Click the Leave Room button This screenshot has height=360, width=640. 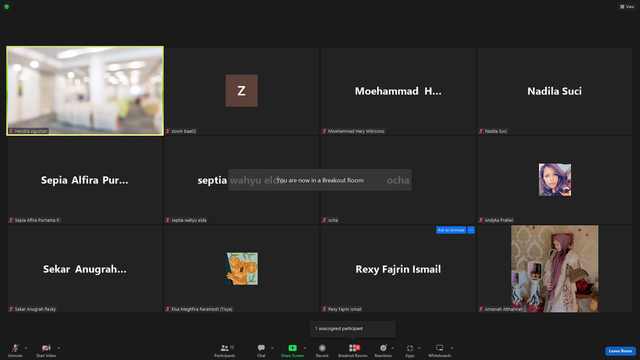(620, 351)
